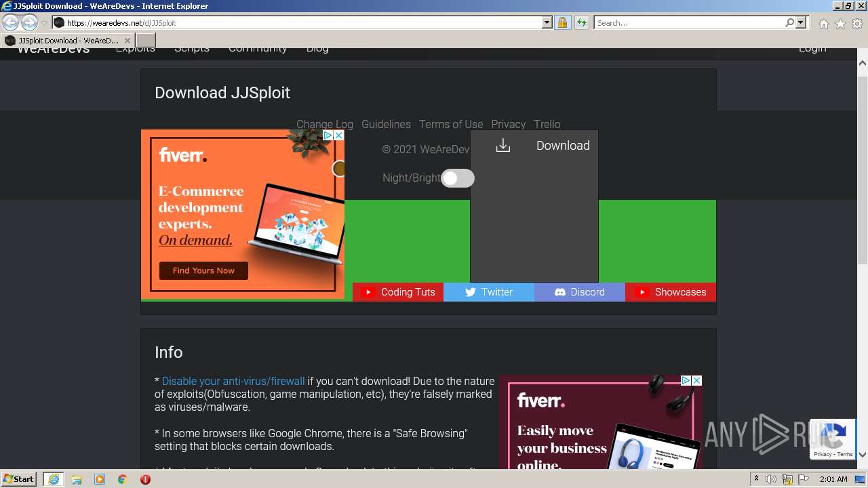Screen dimensions: 868x488
Task: Show hidden tray icons arrow
Action: [x=757, y=479]
